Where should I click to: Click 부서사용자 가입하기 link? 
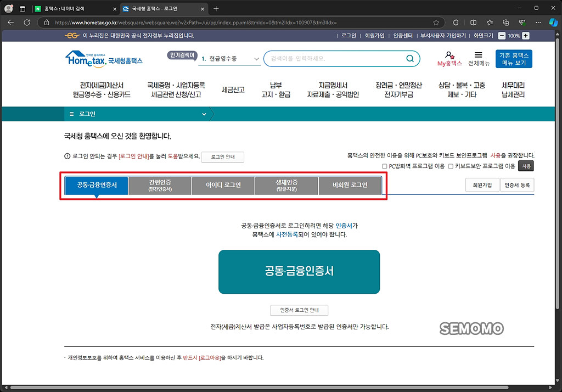coord(443,36)
